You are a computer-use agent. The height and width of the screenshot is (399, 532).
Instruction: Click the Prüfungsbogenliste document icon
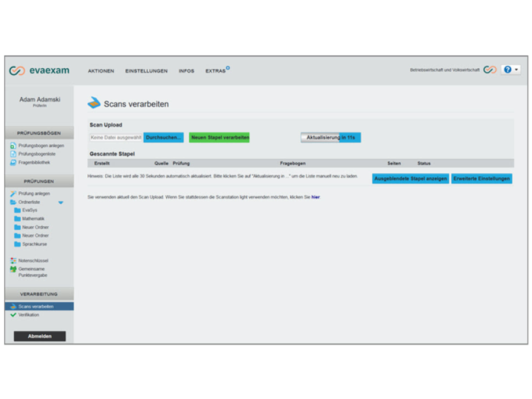13,154
